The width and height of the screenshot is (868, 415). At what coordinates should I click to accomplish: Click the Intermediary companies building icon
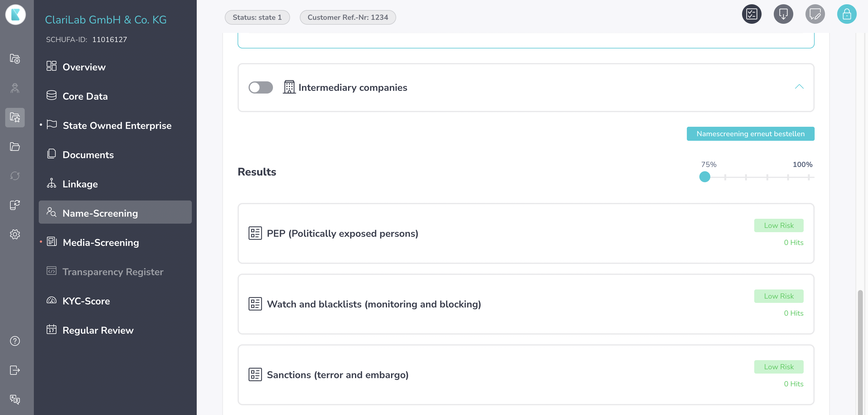[289, 87]
